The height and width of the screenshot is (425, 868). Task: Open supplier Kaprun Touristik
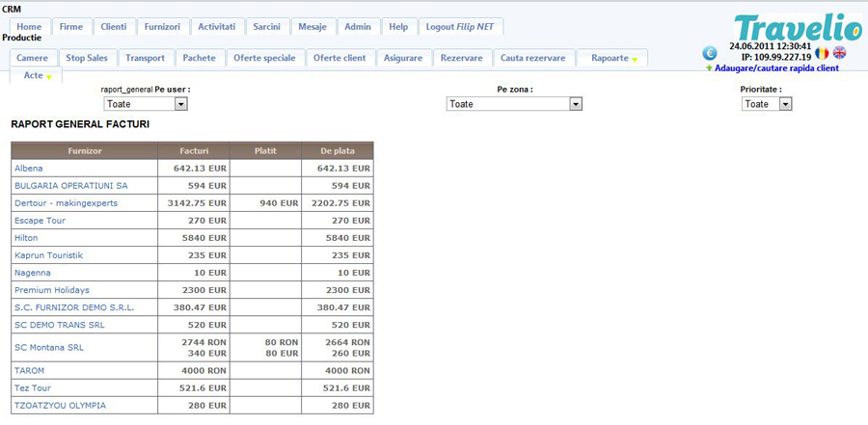(49, 255)
